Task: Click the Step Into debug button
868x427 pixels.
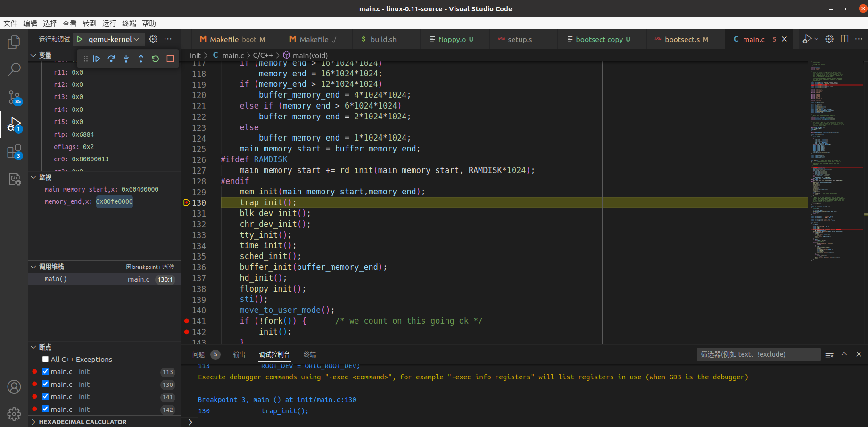Action: pyautogui.click(x=126, y=59)
